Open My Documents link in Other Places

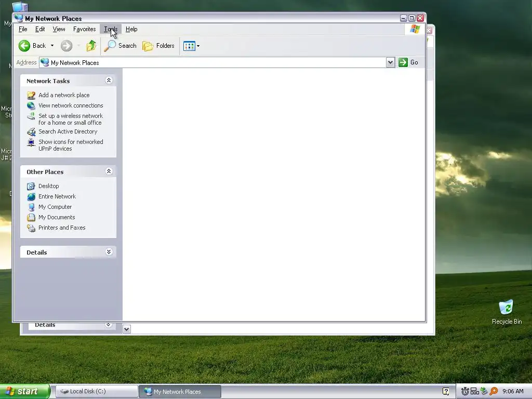[x=57, y=217]
